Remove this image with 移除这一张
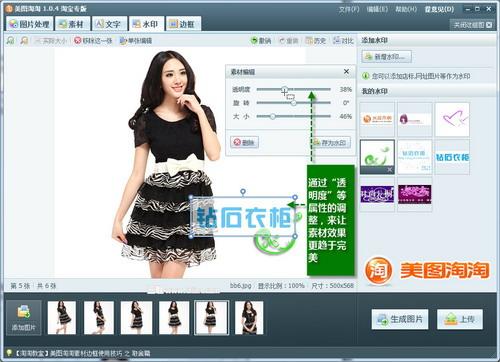The image size is (500, 362). tap(93, 41)
